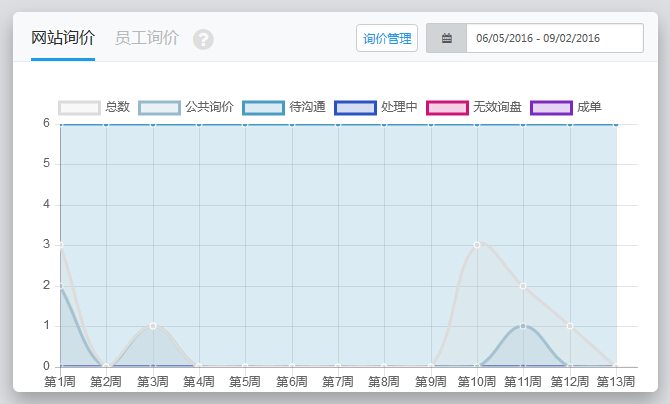Open the 询价管理 button

point(386,39)
